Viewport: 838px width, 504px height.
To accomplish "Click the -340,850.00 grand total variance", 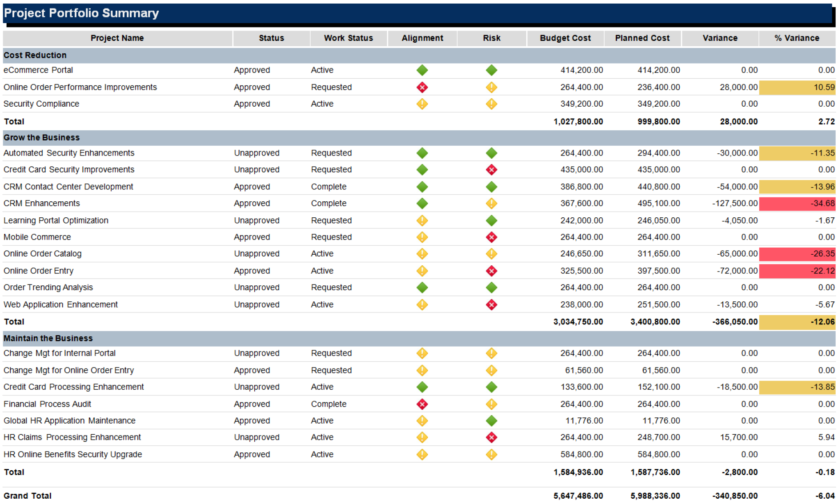I will tap(735, 496).
